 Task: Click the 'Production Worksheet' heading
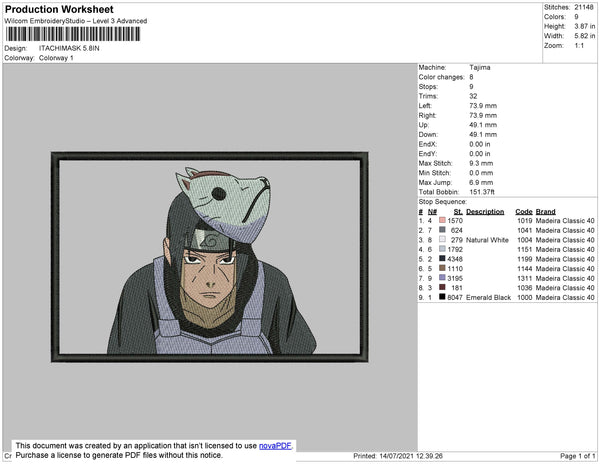(x=59, y=9)
